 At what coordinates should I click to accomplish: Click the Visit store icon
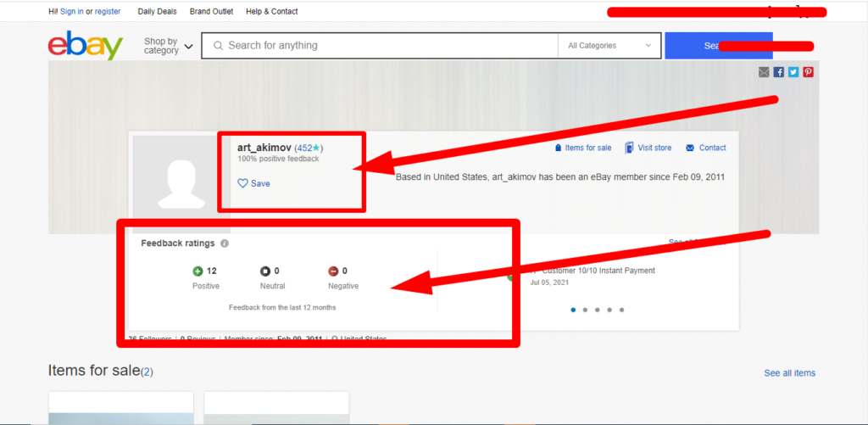[629, 148]
